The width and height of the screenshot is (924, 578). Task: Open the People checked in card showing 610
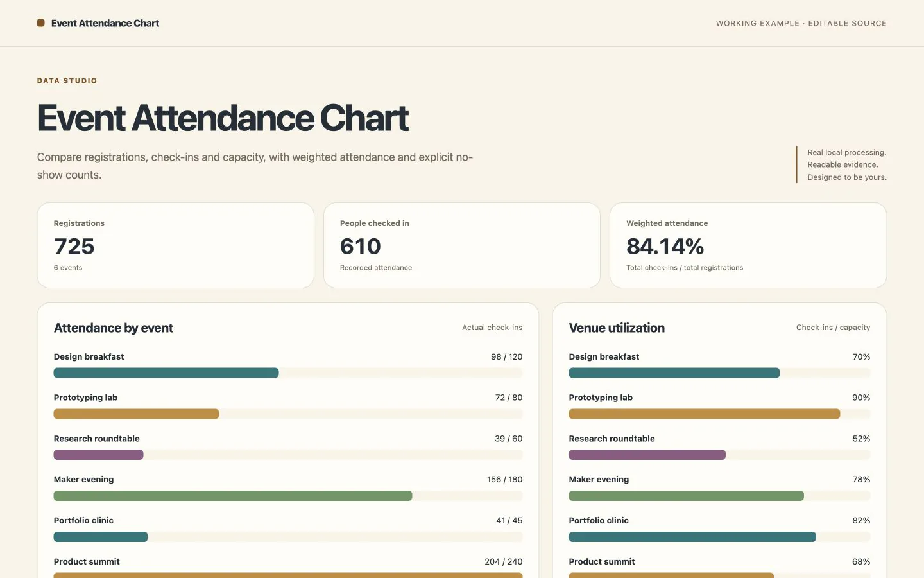pyautogui.click(x=462, y=245)
